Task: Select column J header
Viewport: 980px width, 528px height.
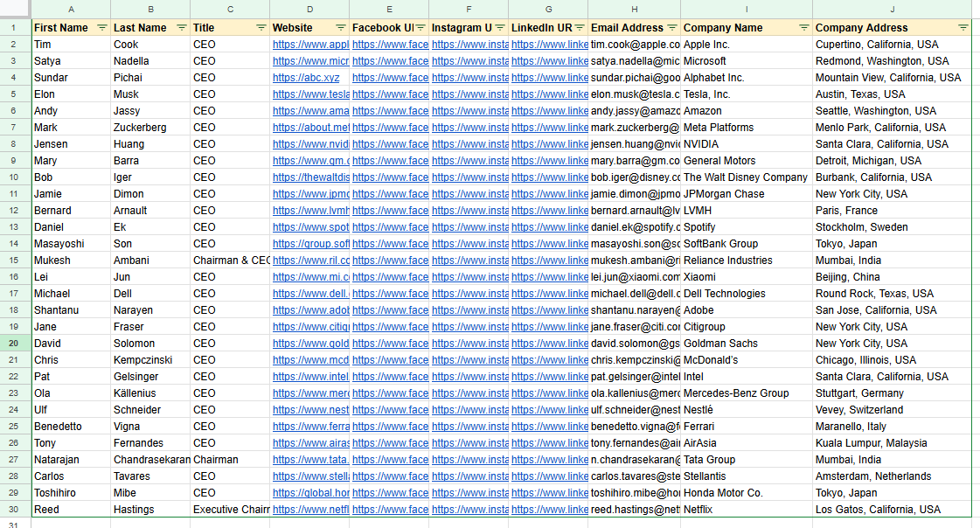Action: point(892,10)
